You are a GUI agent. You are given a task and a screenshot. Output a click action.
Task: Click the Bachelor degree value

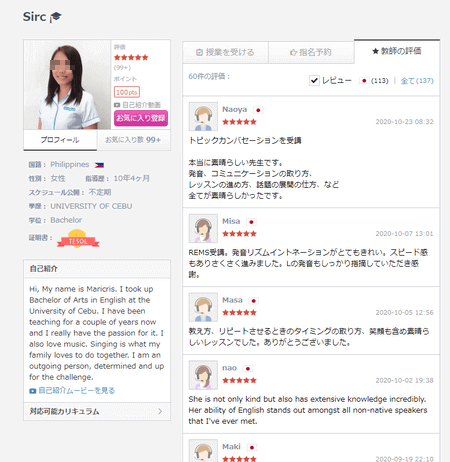pos(66,220)
